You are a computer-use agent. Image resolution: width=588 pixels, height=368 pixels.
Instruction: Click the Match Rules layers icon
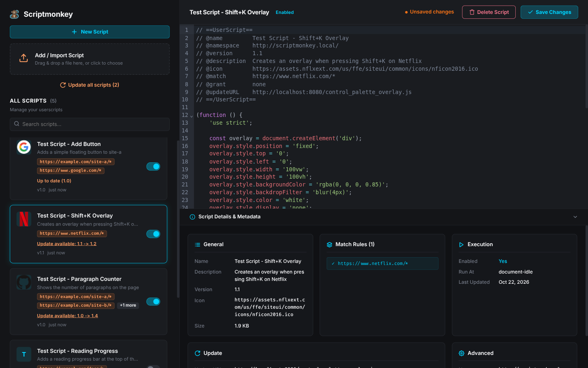click(x=330, y=245)
